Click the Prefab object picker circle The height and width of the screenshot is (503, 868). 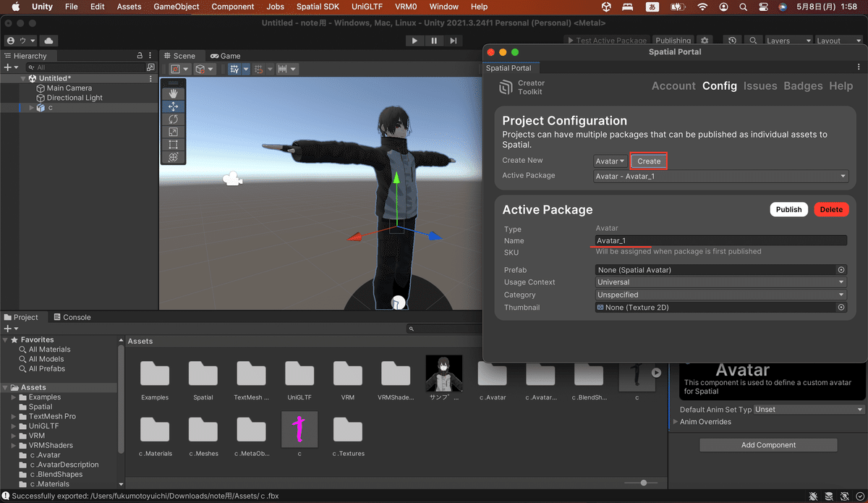pyautogui.click(x=841, y=270)
